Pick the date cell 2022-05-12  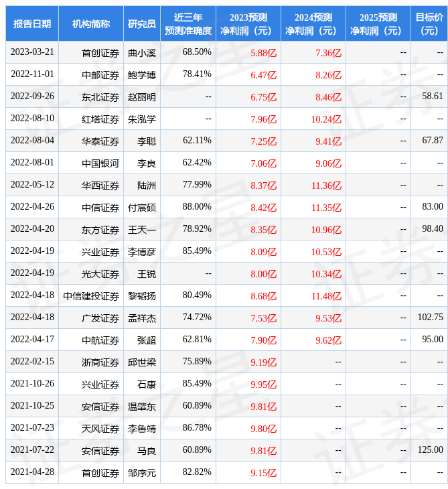32,185
